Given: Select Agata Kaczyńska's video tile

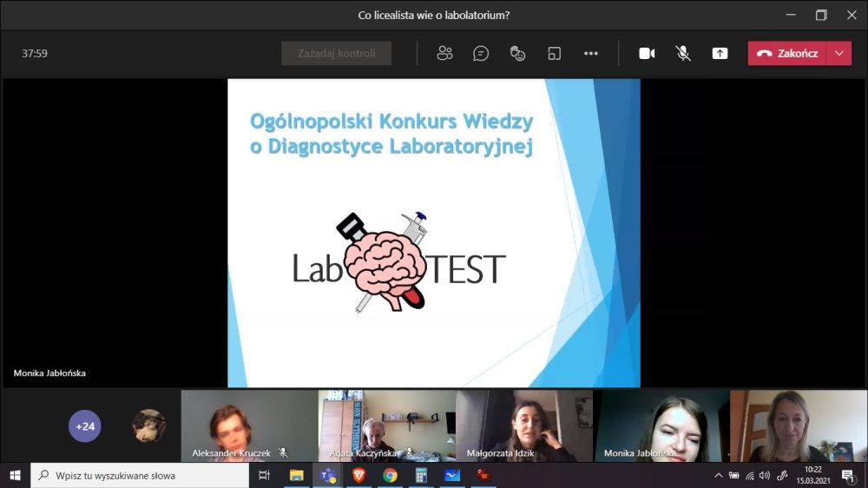Looking at the screenshot, I should point(386,425).
